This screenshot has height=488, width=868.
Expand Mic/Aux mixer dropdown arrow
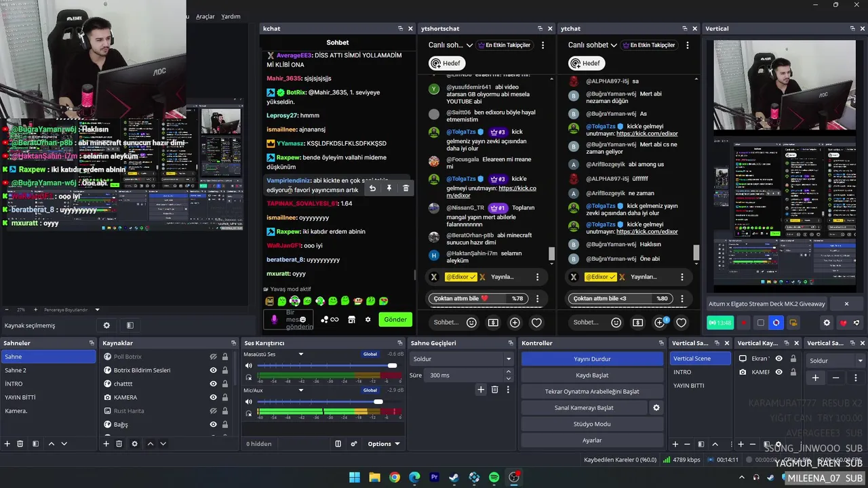[301, 390]
